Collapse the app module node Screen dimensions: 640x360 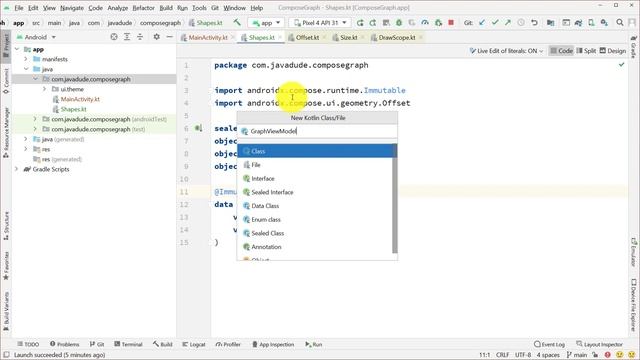[x=17, y=49]
